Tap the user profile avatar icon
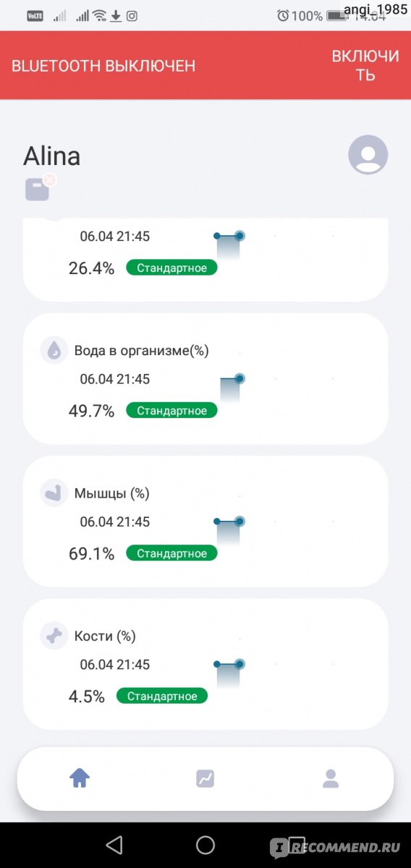This screenshot has height=868, width=411. coord(368,155)
